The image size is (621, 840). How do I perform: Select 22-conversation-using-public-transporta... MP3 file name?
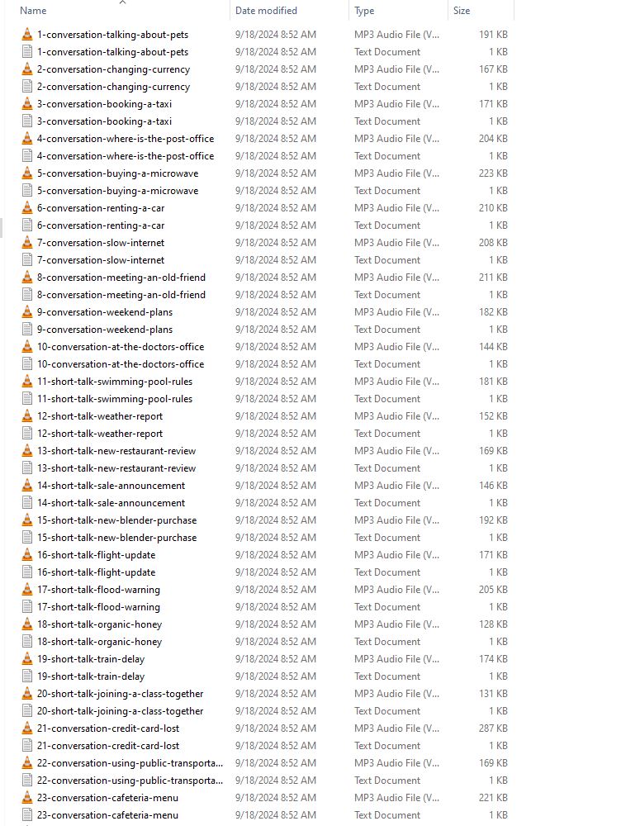click(x=130, y=763)
